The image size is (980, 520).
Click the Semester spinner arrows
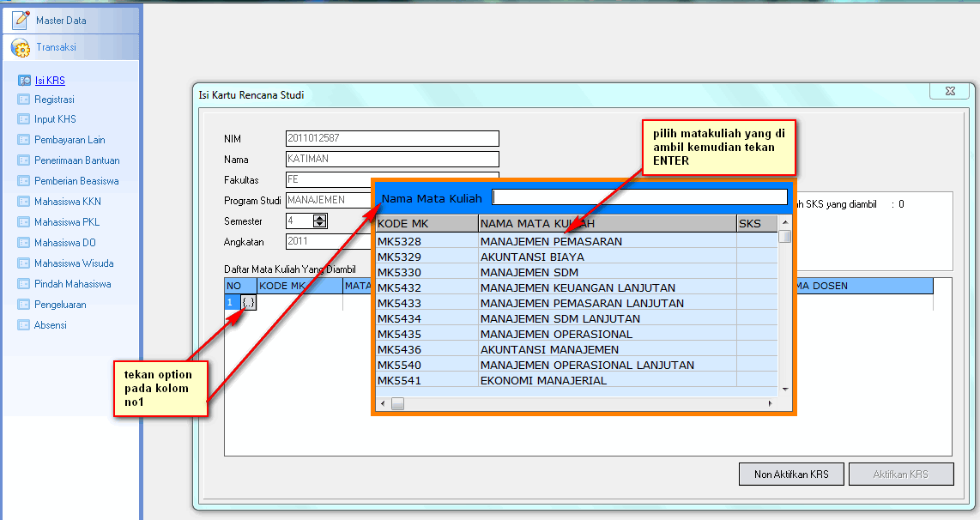pyautogui.click(x=320, y=221)
